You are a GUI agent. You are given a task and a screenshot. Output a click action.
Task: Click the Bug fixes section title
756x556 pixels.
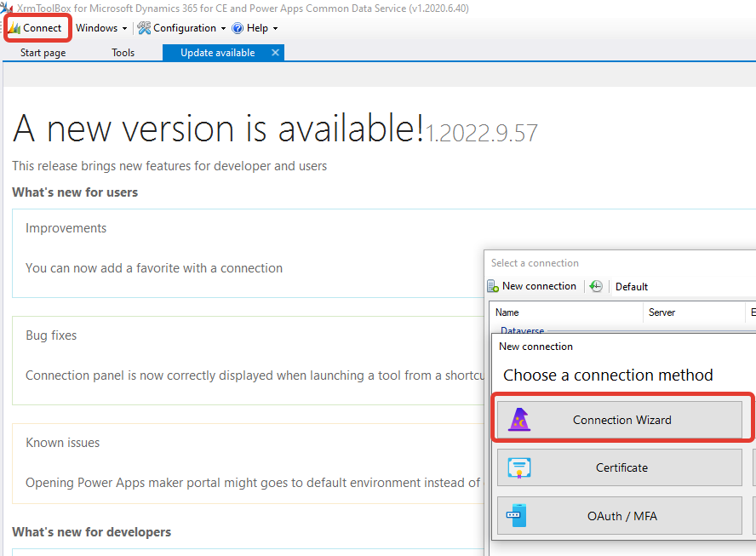click(x=51, y=335)
